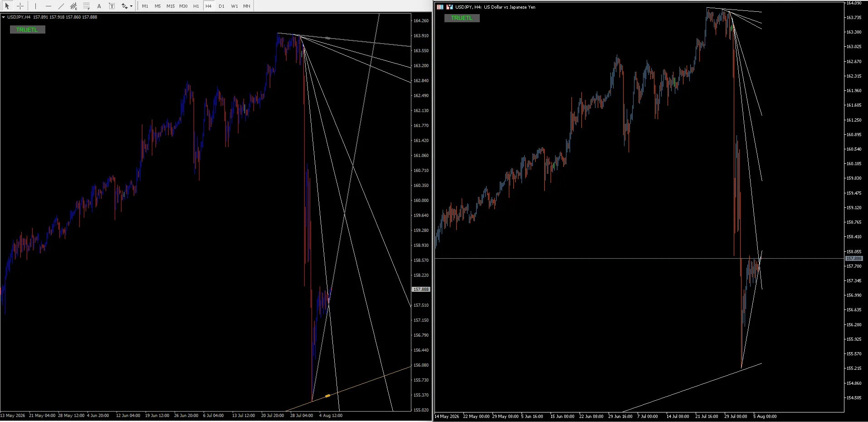Screen dimensions: 868x422
Task: Switch chart to MN timeframe
Action: tap(247, 6)
